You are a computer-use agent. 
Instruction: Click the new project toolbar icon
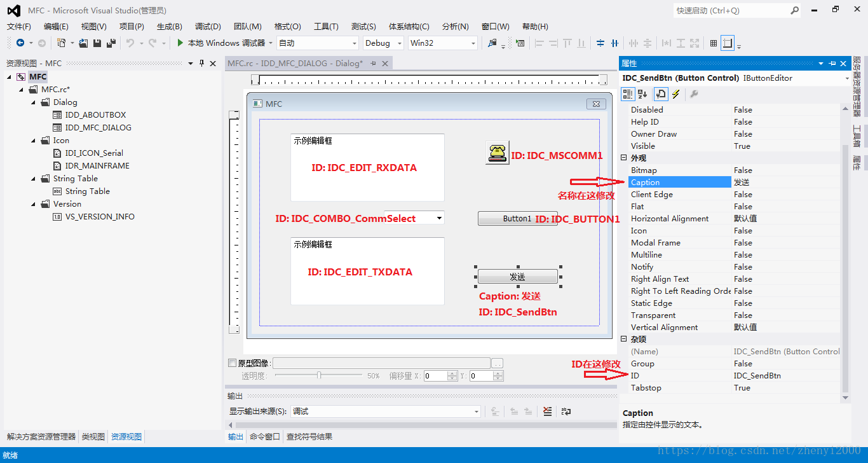pos(62,43)
